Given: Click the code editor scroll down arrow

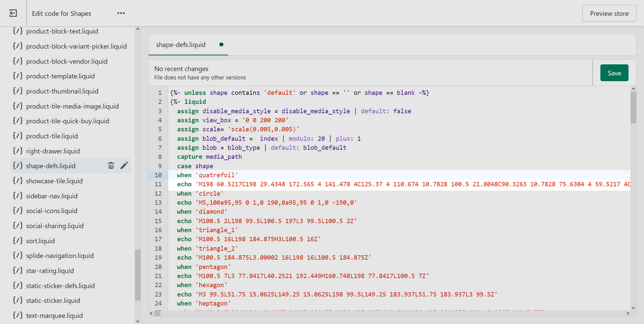Looking at the screenshot, I should [633, 308].
